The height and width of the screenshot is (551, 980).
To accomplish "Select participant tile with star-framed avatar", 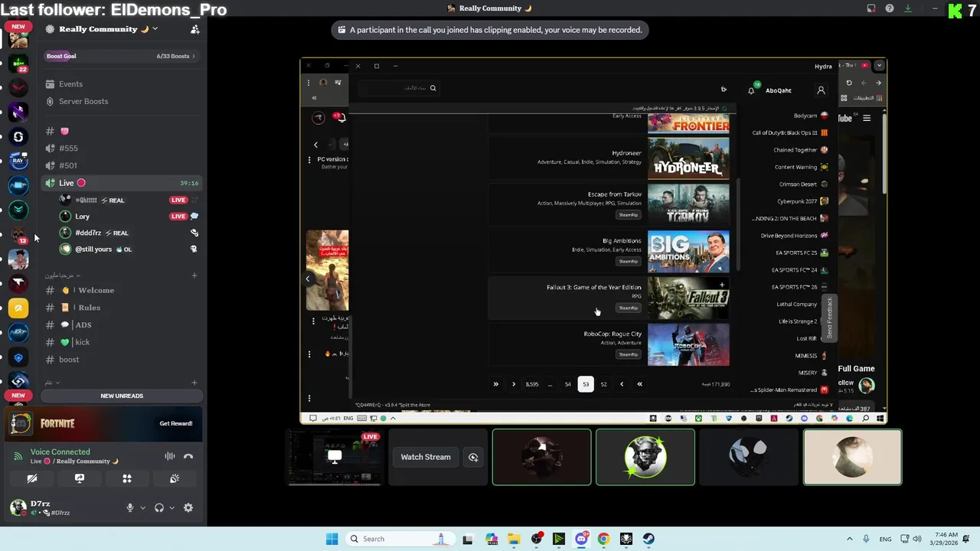I will 645,458.
